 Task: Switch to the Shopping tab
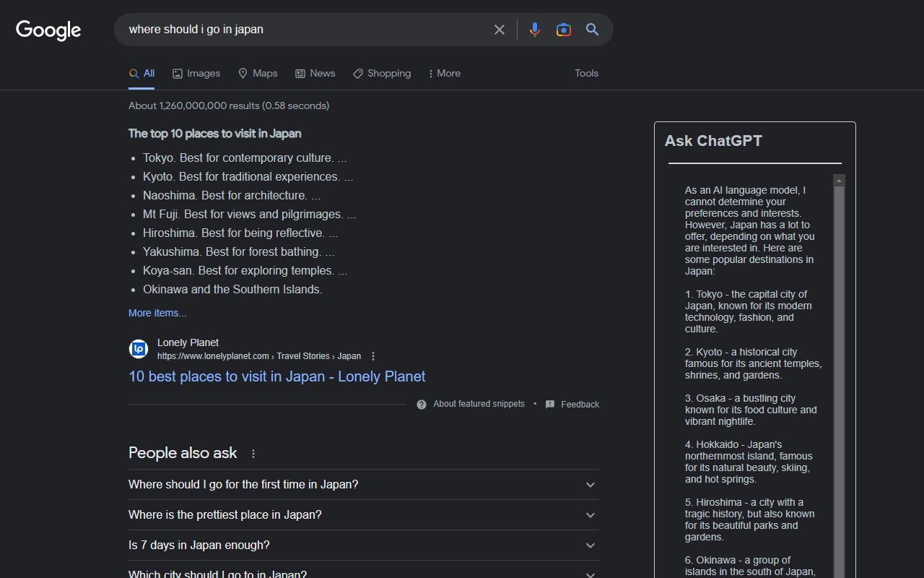point(382,74)
